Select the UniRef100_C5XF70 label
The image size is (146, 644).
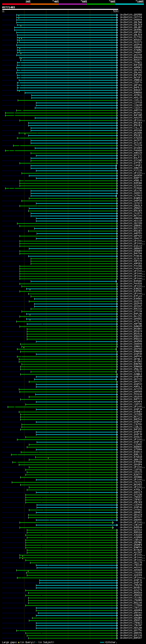[x=131, y=82]
